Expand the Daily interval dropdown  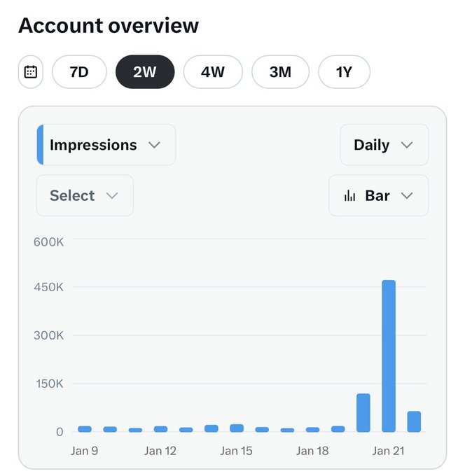384,145
